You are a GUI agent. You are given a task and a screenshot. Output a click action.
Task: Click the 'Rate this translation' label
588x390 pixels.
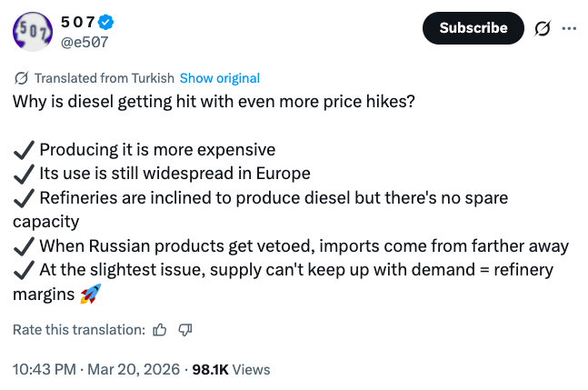(78, 330)
